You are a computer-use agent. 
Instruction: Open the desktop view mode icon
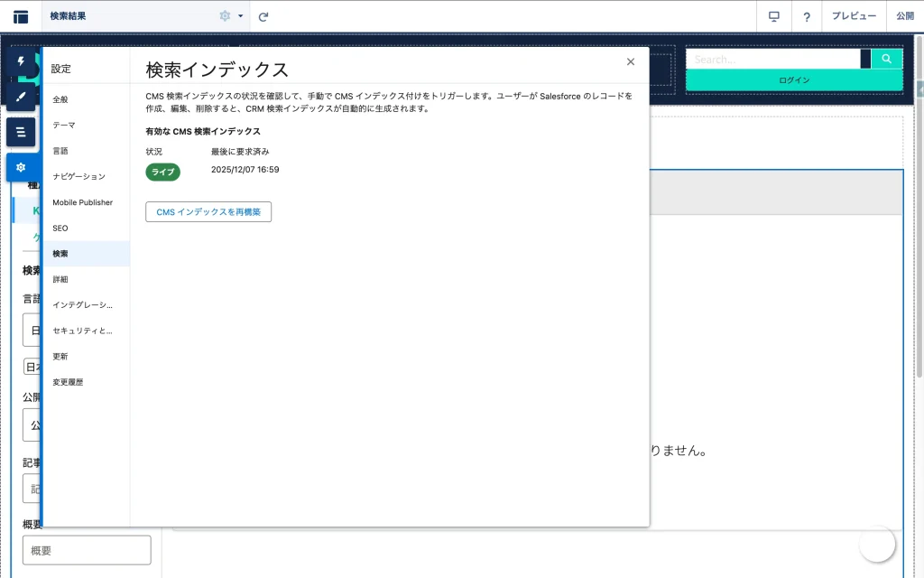(x=773, y=16)
